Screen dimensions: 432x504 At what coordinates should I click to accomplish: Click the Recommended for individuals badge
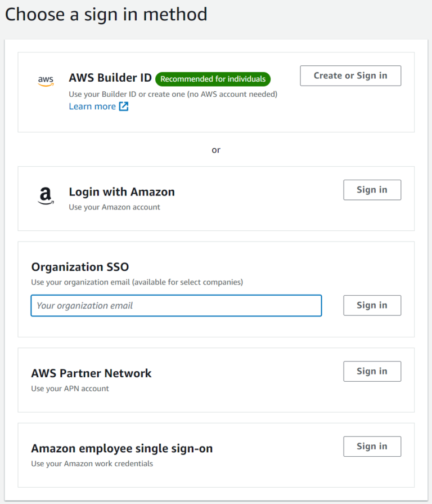click(213, 79)
